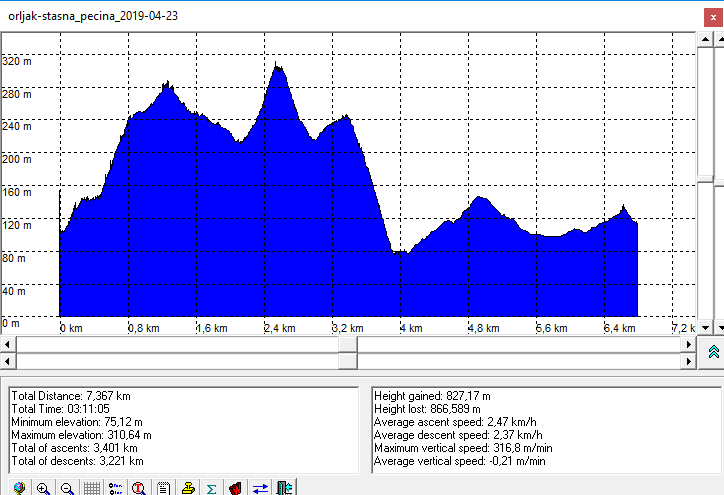Collapse panel with double chevron up button
Screen dimensions: 724x495
(x=713, y=352)
